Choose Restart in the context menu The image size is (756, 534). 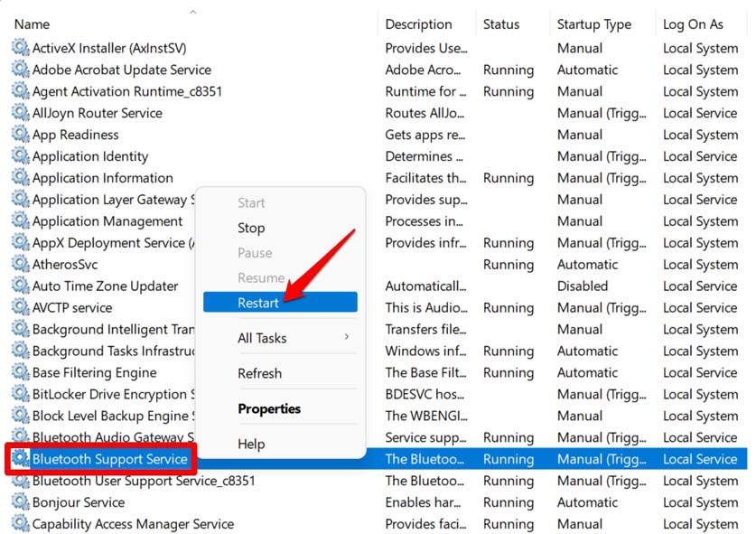coord(280,303)
